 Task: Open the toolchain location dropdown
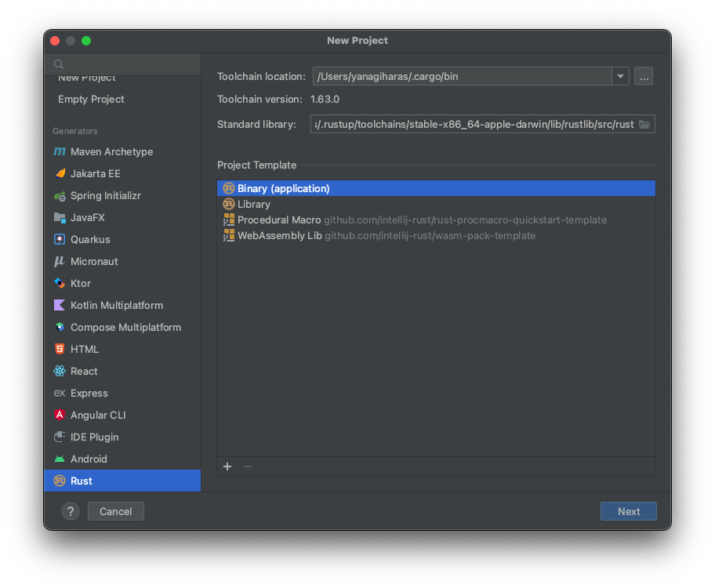pos(620,76)
